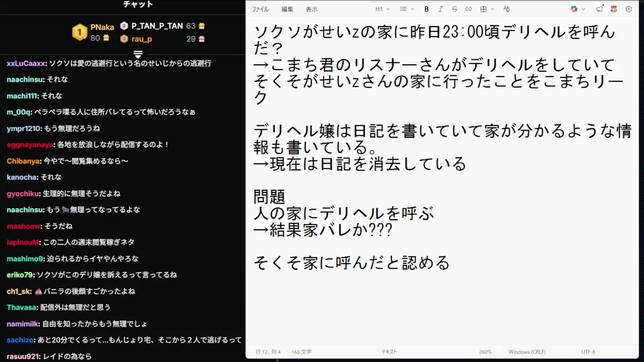644x362 pixels.
Task: Open Notepad settings gear
Action: pos(628,9)
